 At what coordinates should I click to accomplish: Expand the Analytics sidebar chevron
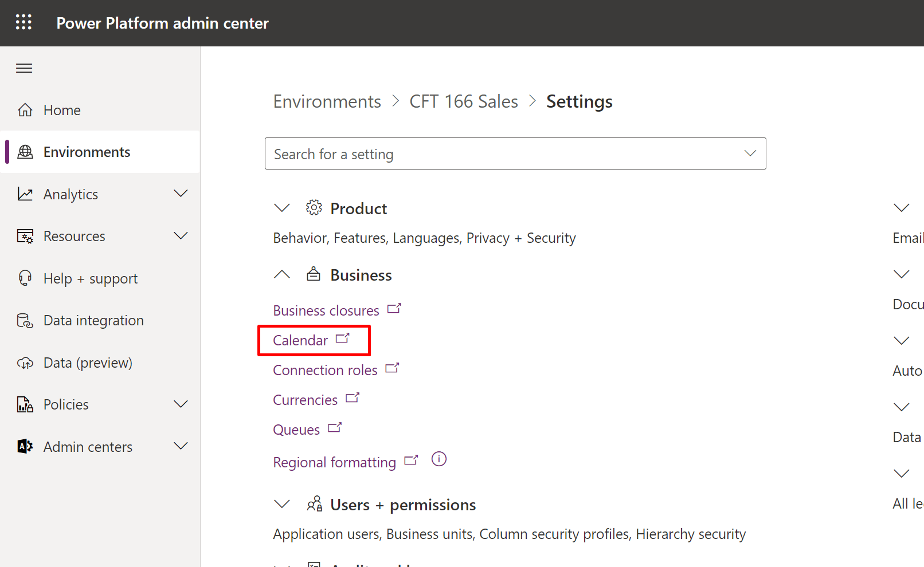(181, 194)
